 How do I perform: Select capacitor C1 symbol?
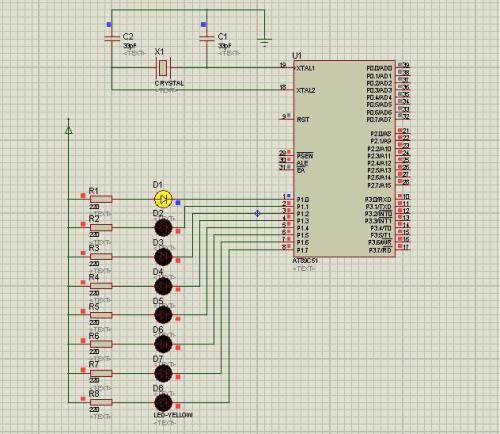click(x=207, y=38)
